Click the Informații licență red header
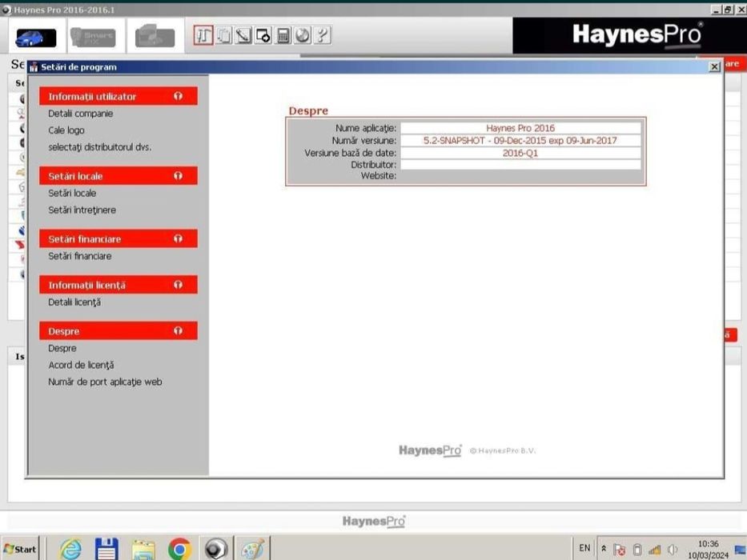The width and height of the screenshot is (747, 560). (118, 285)
